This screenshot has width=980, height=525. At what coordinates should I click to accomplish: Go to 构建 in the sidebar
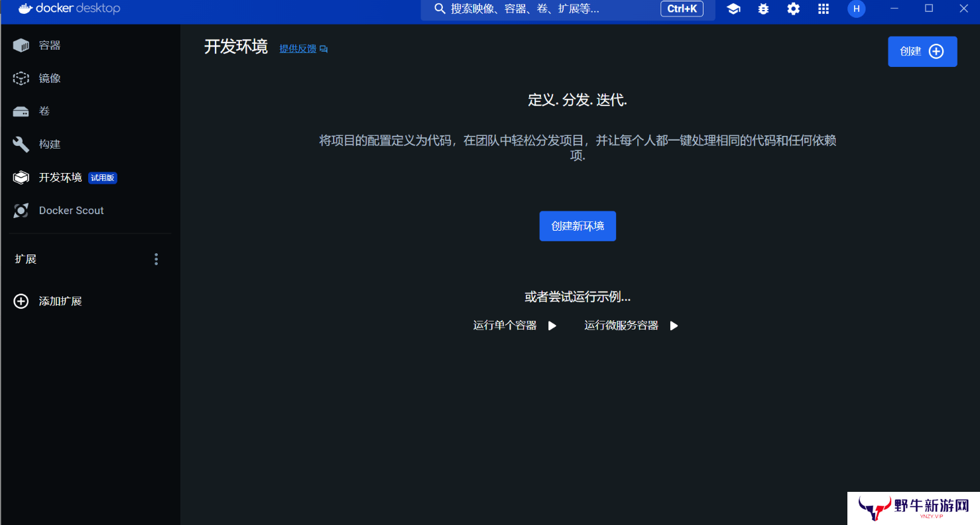50,144
